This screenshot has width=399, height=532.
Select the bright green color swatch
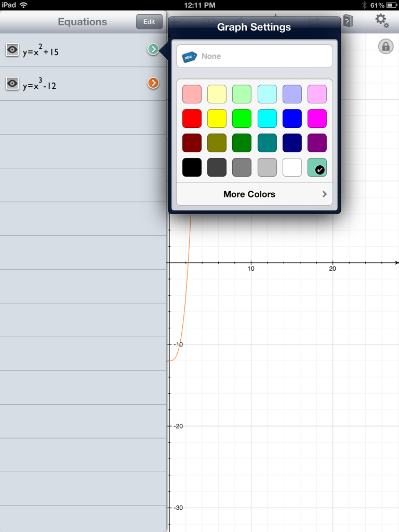[242, 118]
